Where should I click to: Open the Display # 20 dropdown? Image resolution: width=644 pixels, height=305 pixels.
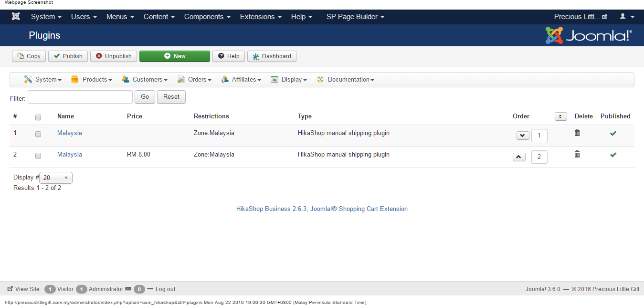56,178
